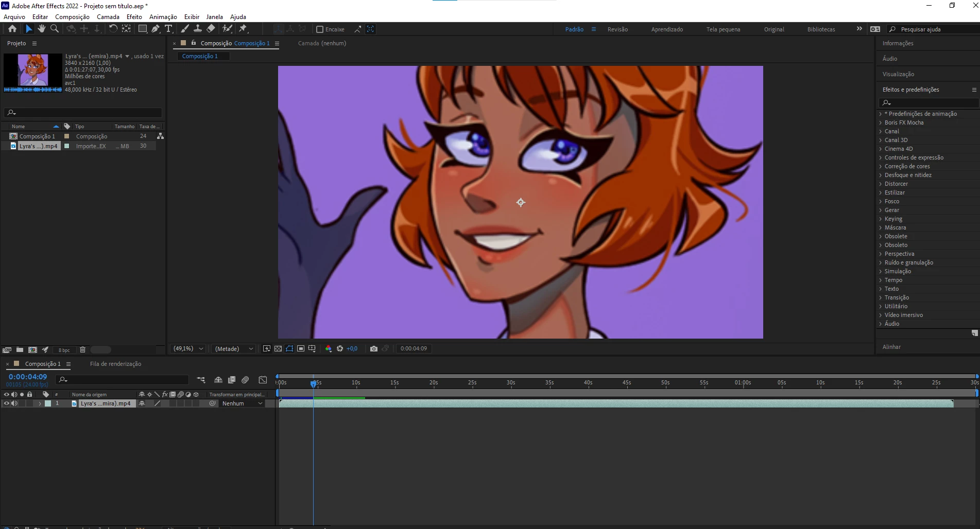The image size is (980, 529).
Task: Select the Rectangle shape tool
Action: 143,29
